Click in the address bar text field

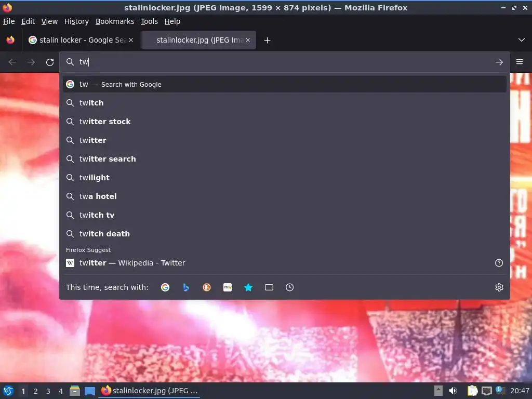coord(284,62)
